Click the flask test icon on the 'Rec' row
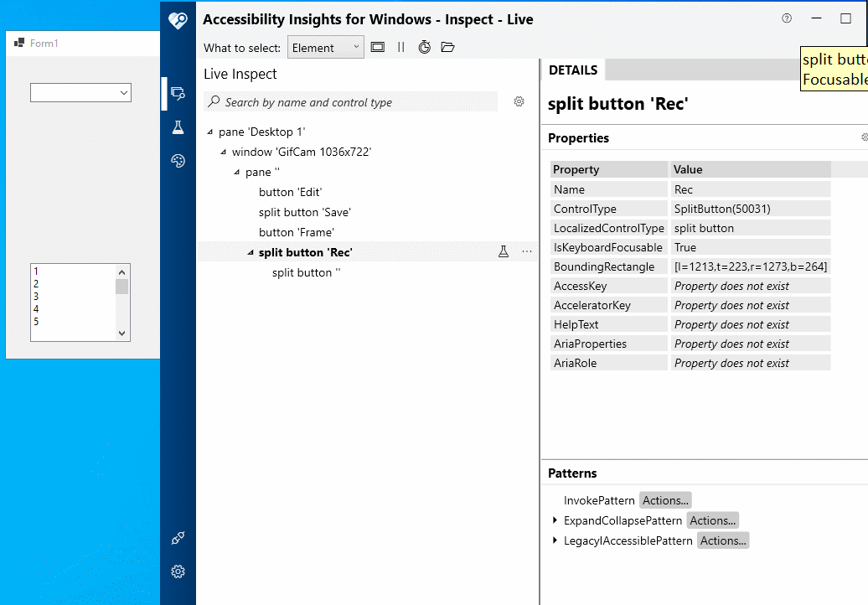 503,251
